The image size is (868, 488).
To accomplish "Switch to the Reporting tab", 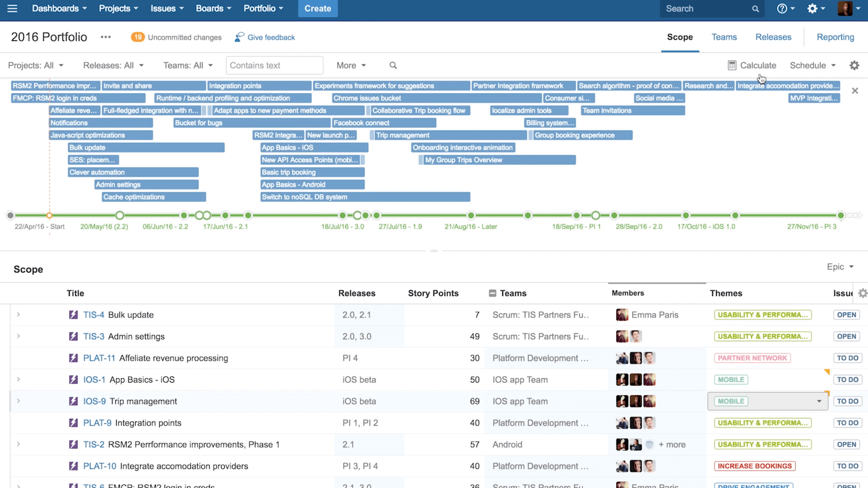I will point(835,37).
